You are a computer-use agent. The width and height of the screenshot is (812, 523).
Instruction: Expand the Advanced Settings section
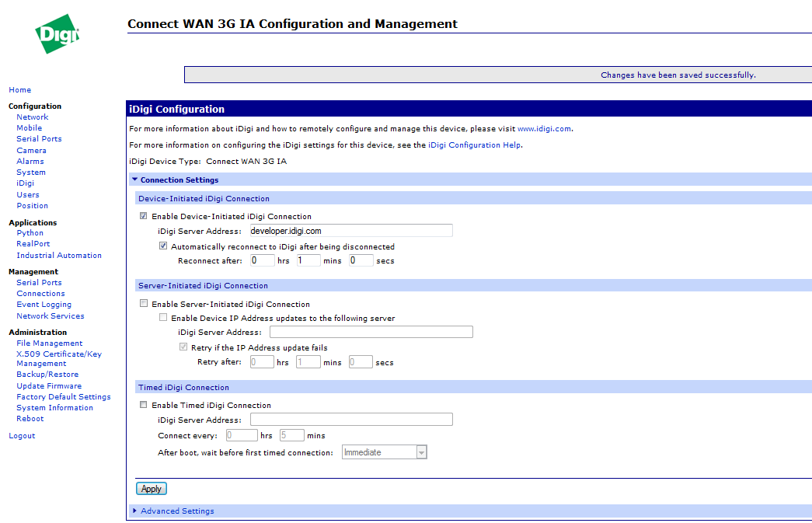tap(176, 511)
